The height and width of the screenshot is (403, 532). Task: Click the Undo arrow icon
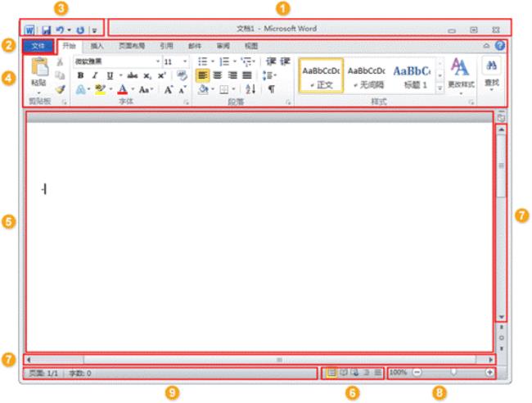[60, 29]
